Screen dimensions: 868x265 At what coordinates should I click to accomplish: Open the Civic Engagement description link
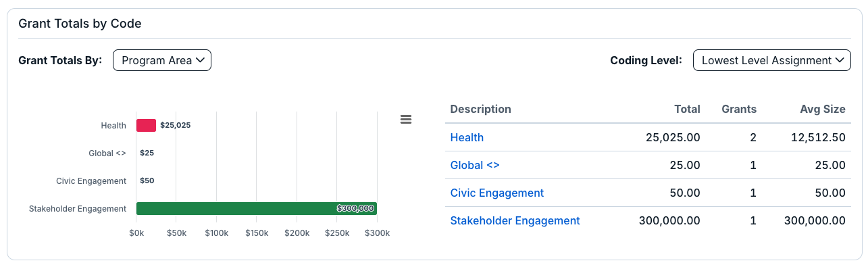497,193
